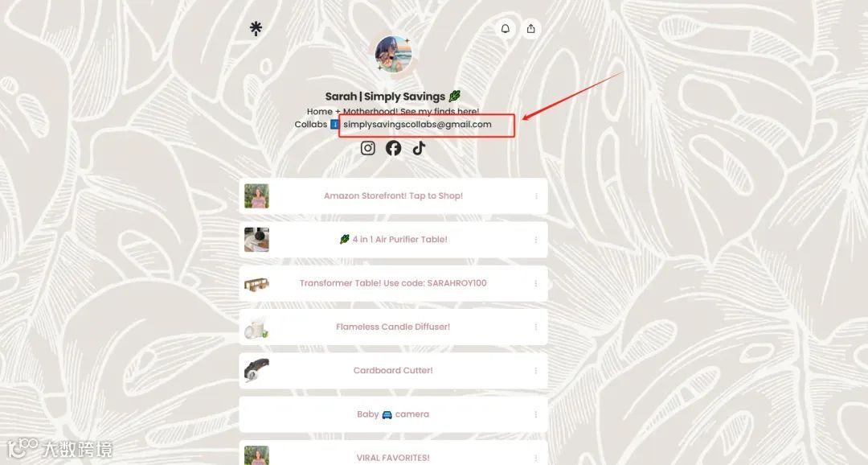This screenshot has height=465, width=868.
Task: Open VIRAL FAVORITES link
Action: coord(393,453)
